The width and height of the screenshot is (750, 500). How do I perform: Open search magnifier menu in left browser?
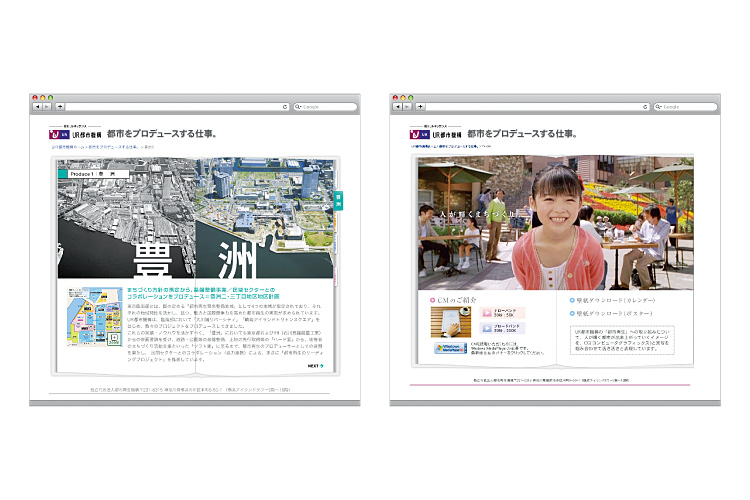(298, 107)
